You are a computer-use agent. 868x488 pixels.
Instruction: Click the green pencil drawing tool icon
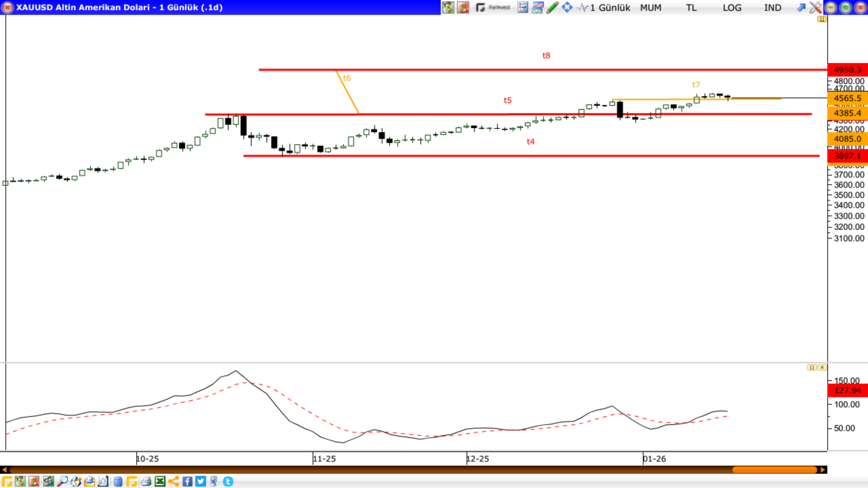552,7
